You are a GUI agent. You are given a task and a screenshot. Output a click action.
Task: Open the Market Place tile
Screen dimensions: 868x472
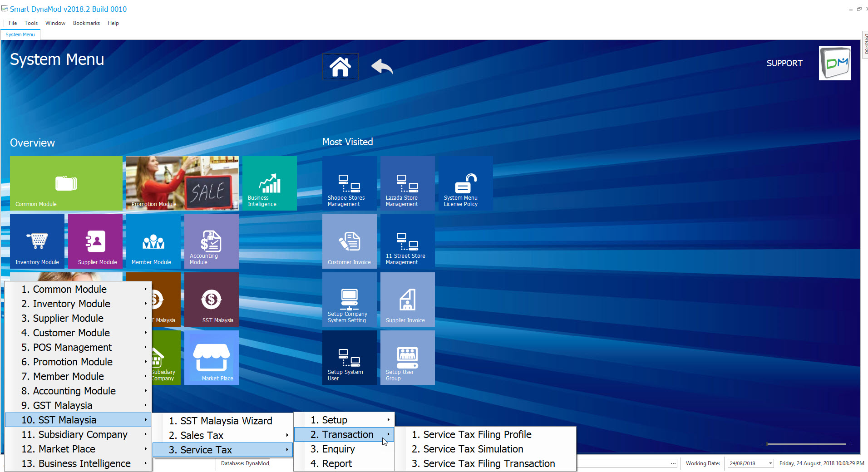tap(212, 358)
